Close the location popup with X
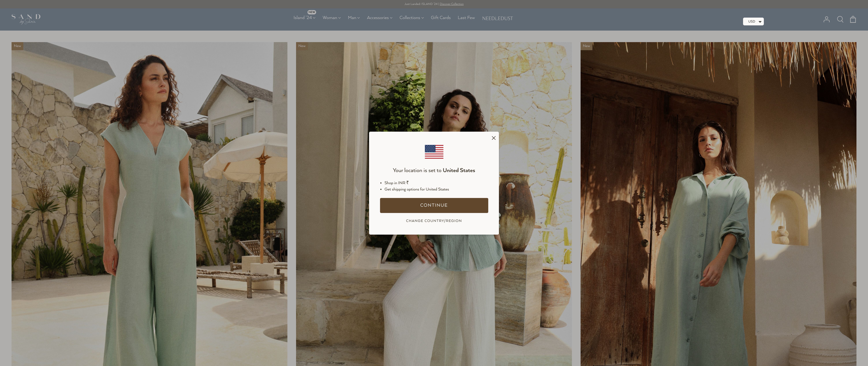 coord(494,138)
